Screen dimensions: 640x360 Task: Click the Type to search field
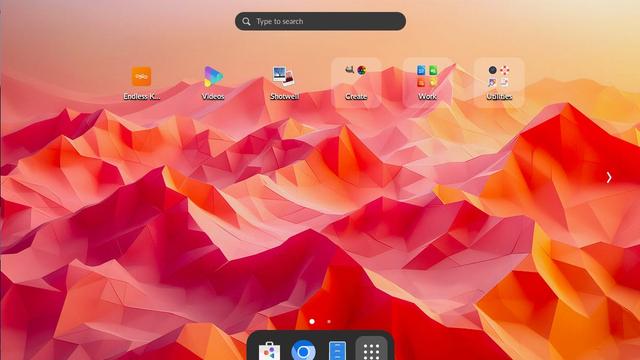click(320, 21)
